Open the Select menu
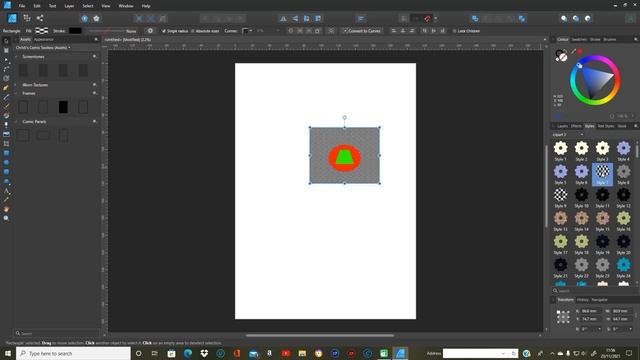Screen dimensions: 640x360 [88, 6]
